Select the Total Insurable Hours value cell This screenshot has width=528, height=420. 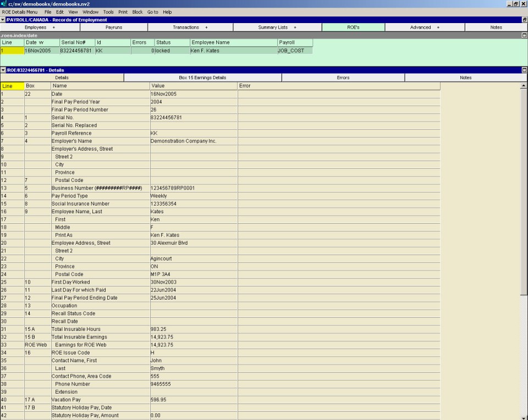click(193, 329)
